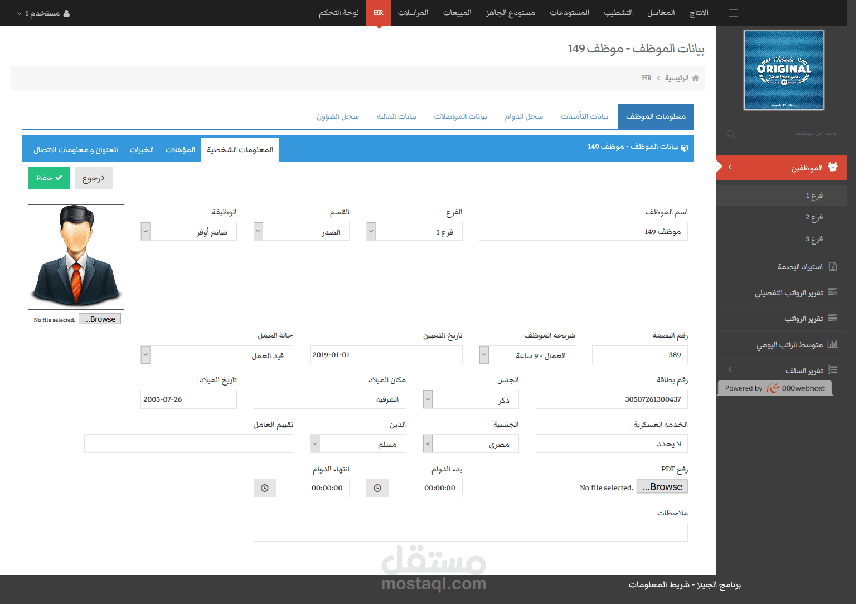Screen dimensions: 868x605
Task: Click the Powered by 000webhost badge
Action: click(x=775, y=388)
